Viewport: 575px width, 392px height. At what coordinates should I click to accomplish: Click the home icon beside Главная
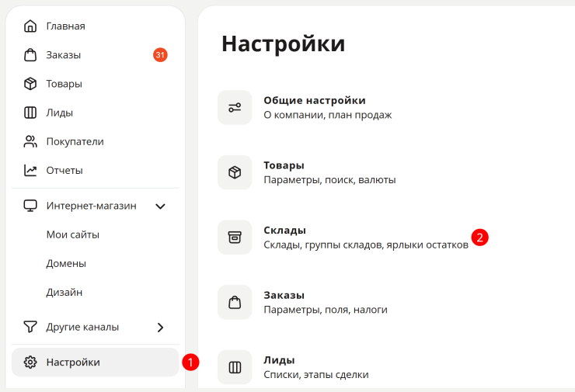pyautogui.click(x=30, y=26)
